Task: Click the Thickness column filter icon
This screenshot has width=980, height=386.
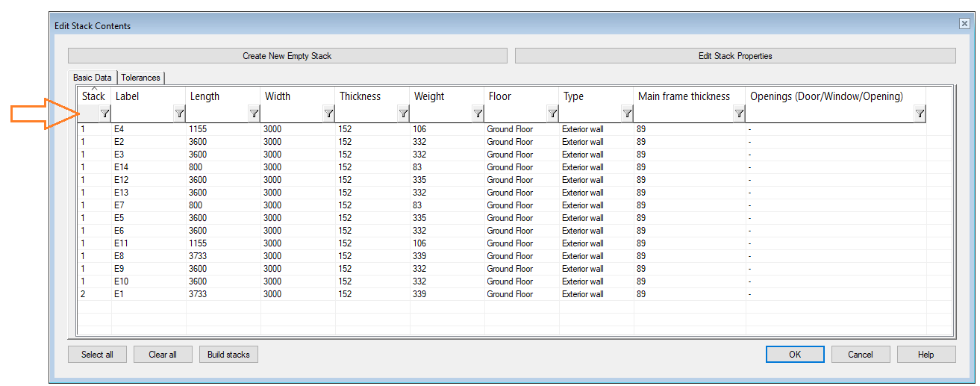Action: pos(403,113)
